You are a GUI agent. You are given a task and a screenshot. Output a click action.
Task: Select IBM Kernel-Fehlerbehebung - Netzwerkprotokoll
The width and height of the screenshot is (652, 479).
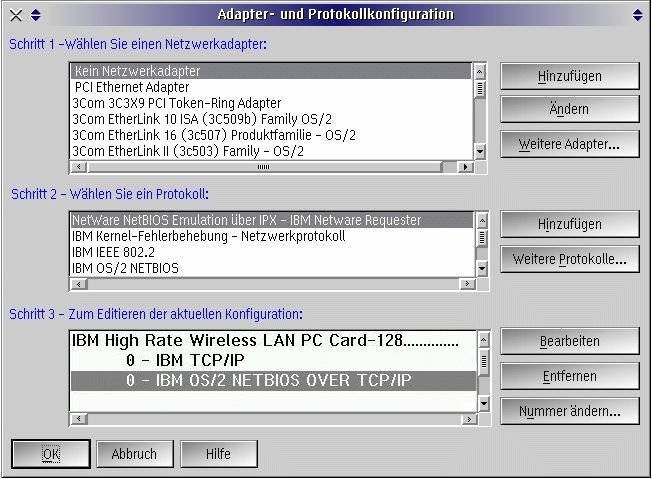click(272, 236)
